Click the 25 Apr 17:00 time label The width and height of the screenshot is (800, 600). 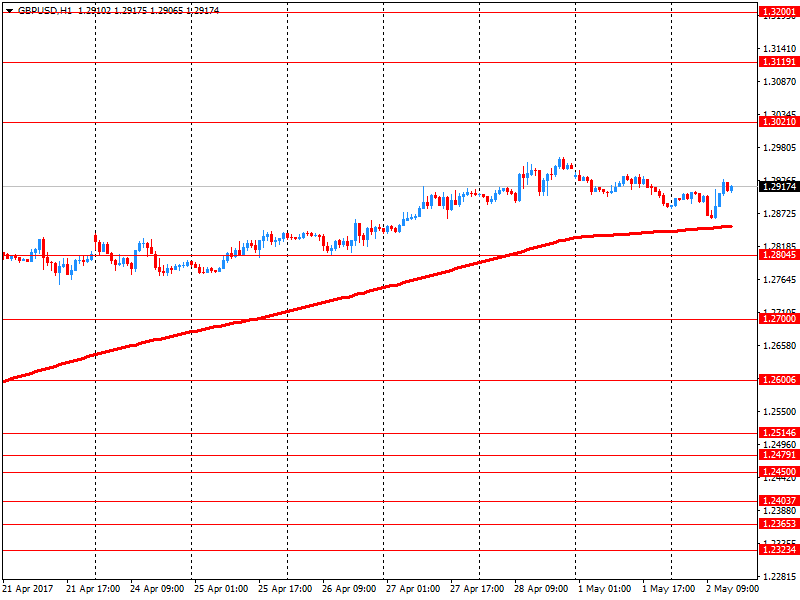pyautogui.click(x=285, y=589)
